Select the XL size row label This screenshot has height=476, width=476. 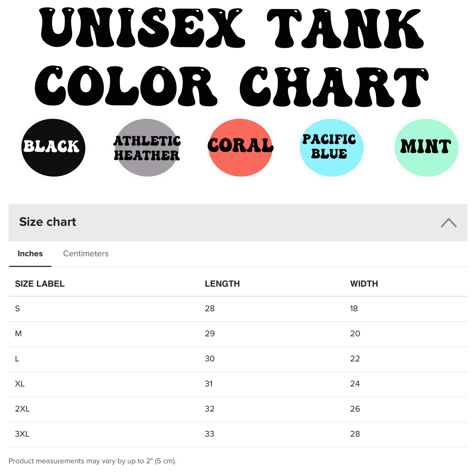pyautogui.click(x=20, y=384)
